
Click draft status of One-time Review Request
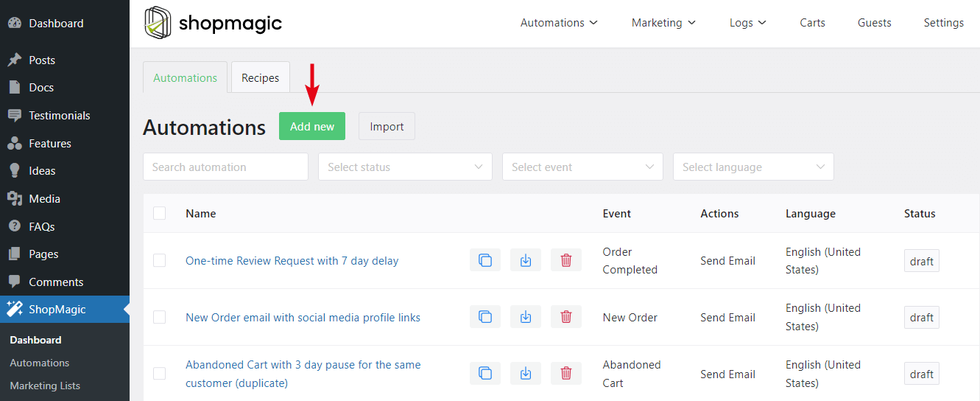[922, 261]
